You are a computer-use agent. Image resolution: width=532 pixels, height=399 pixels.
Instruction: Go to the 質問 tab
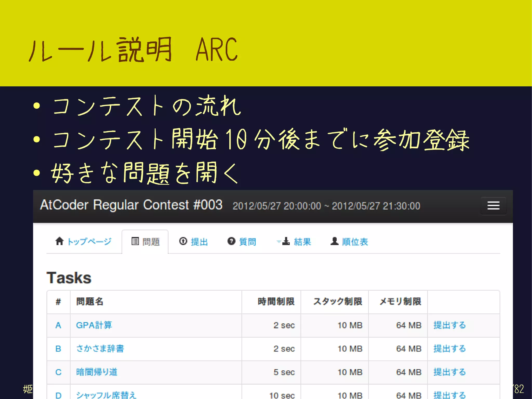click(x=242, y=242)
